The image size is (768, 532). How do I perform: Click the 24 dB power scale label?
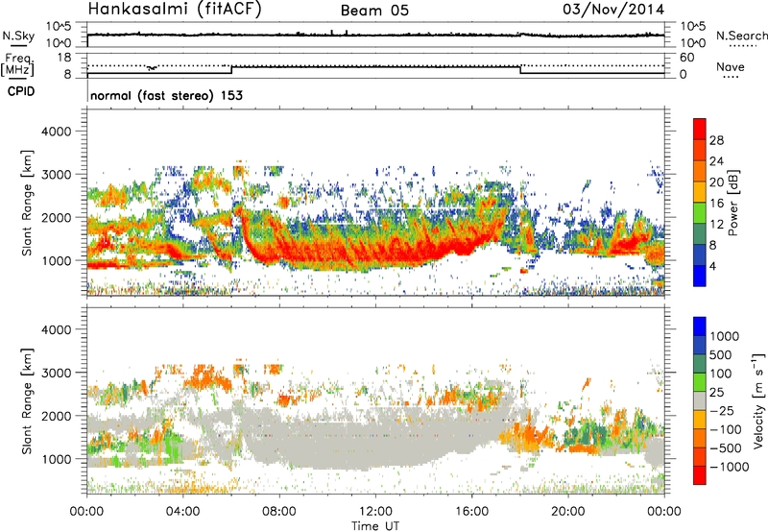point(716,161)
